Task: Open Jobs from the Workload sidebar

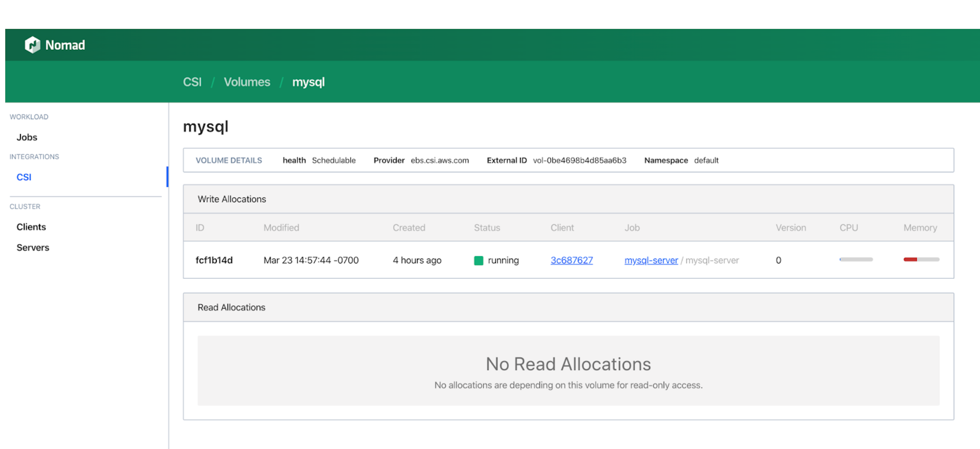Action: pos(26,137)
